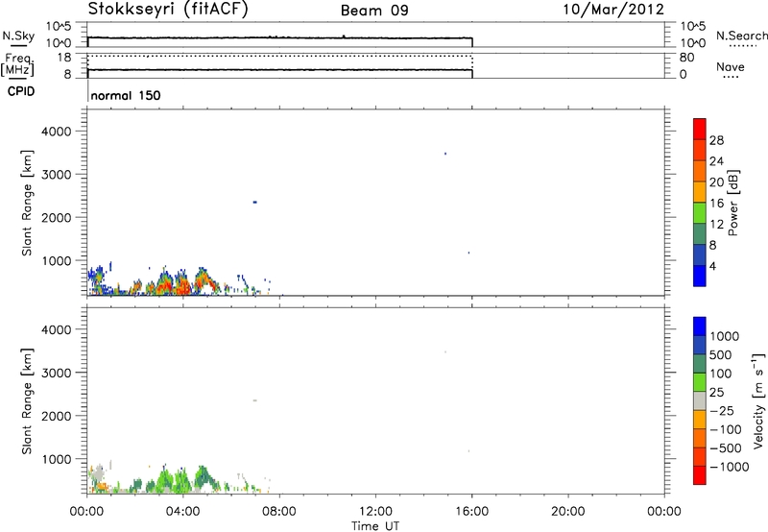Click the "Slant Range [km]" label of the power panel

[x=27, y=203]
